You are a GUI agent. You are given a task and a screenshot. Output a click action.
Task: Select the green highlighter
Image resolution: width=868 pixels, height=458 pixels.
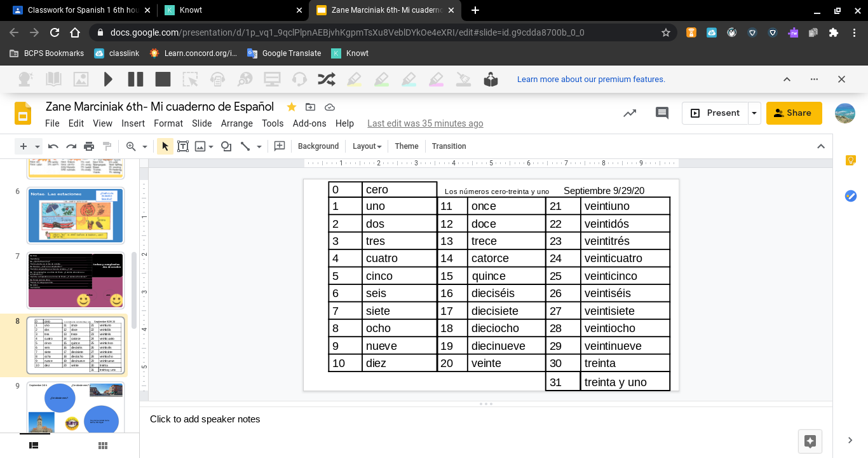pos(381,80)
